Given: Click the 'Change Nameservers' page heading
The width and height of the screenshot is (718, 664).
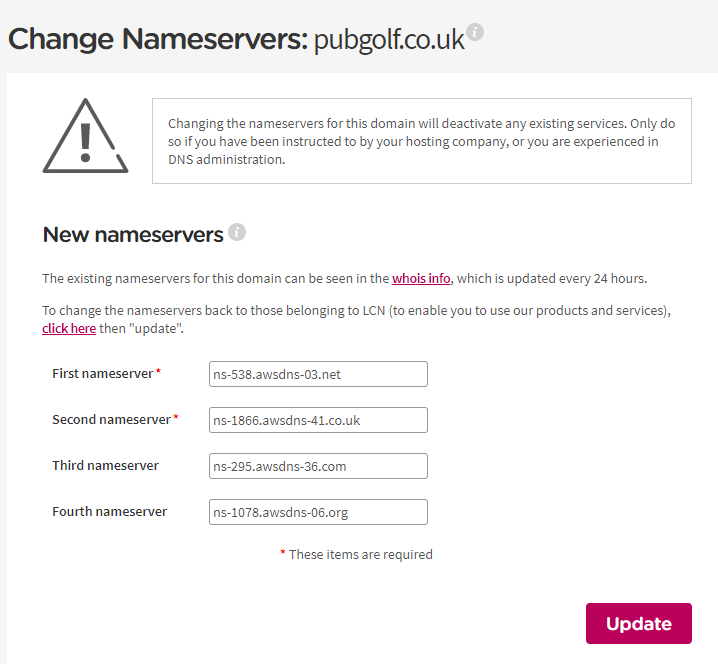Looking at the screenshot, I should click(x=158, y=39).
